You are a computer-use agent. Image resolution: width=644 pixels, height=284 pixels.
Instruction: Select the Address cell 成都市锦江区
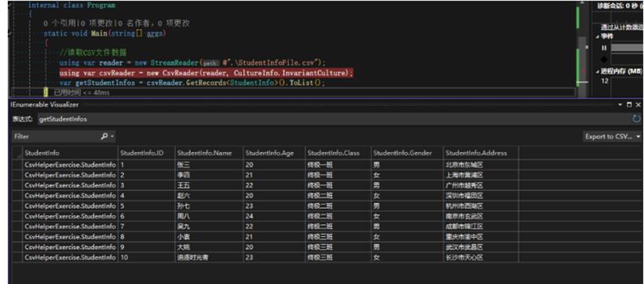point(481,227)
